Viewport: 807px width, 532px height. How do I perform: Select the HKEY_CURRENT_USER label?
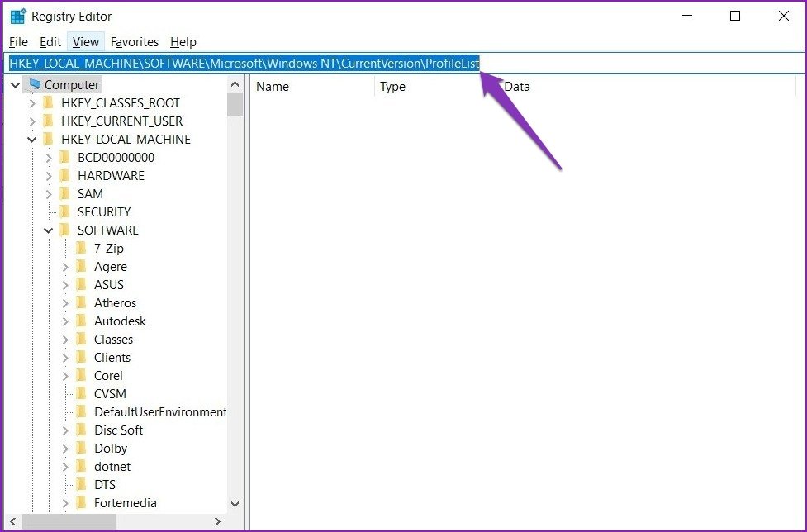(x=122, y=121)
